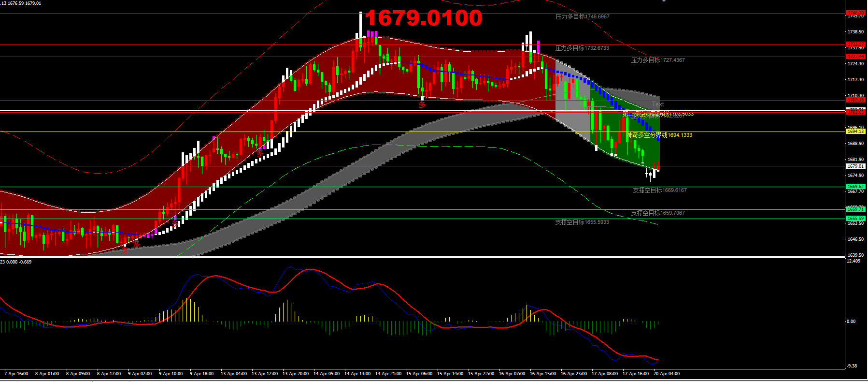Click the 14 Apr 21:00 time label
868x382 pixels.
[x=388, y=374]
